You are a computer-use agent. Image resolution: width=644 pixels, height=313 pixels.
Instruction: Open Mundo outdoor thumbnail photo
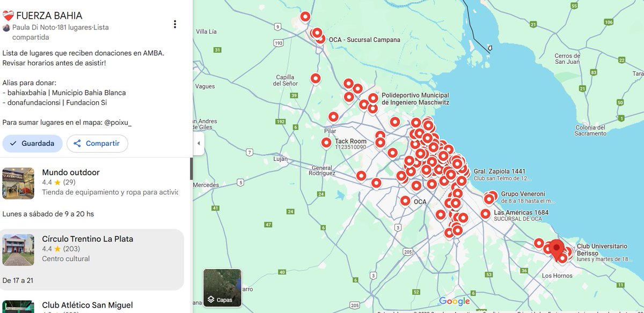(x=18, y=183)
